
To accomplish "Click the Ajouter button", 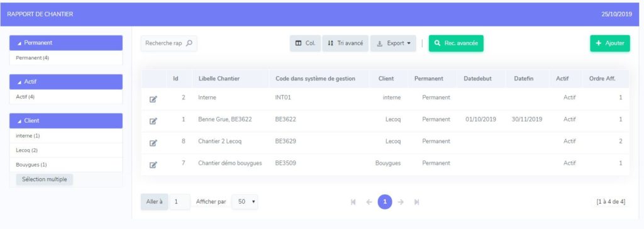I will click(610, 43).
